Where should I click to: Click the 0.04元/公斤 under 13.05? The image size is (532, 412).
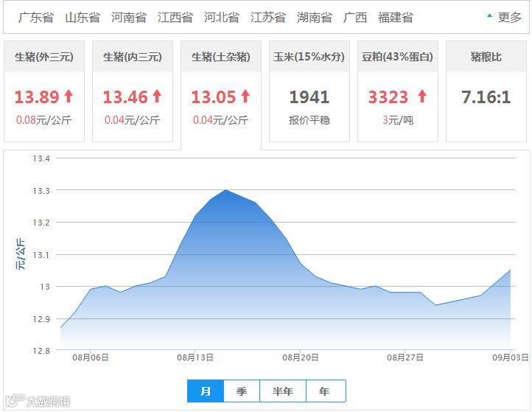(x=221, y=120)
